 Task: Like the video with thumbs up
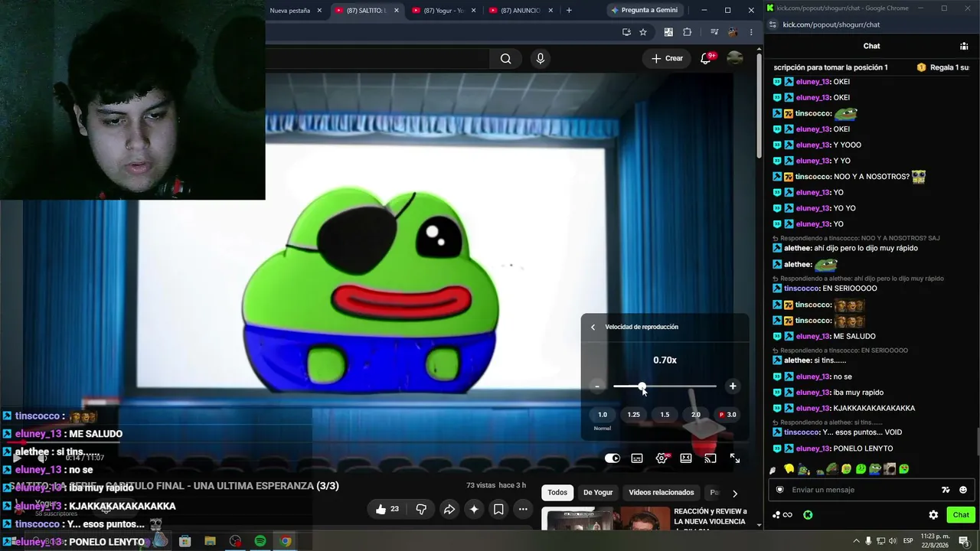(x=387, y=509)
